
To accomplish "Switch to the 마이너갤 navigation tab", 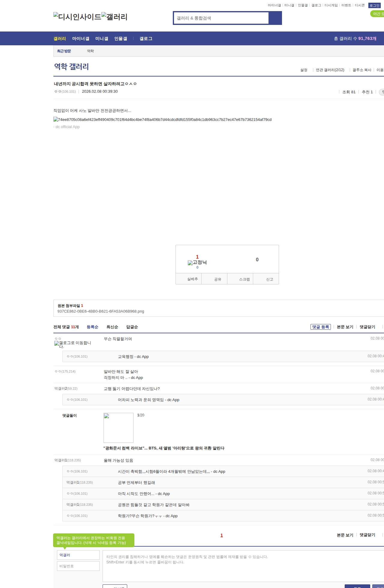I will pyautogui.click(x=81, y=38).
